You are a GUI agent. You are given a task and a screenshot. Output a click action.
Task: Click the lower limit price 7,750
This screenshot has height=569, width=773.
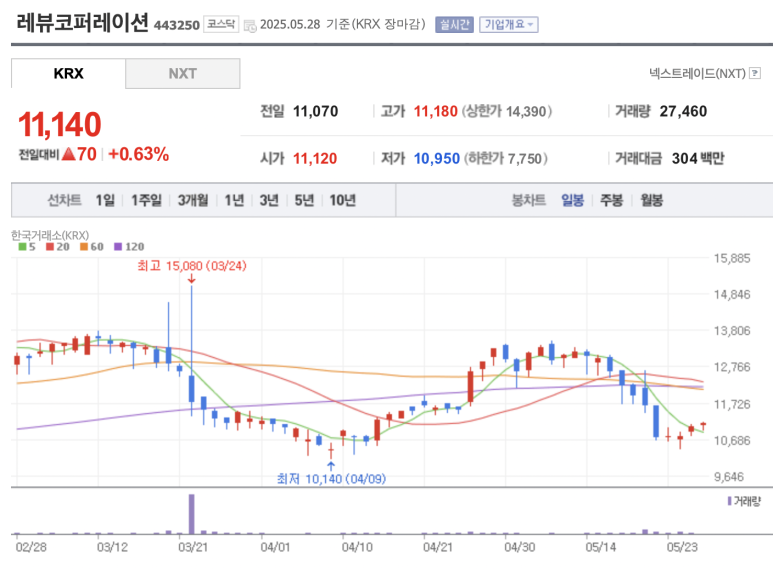tap(525, 159)
